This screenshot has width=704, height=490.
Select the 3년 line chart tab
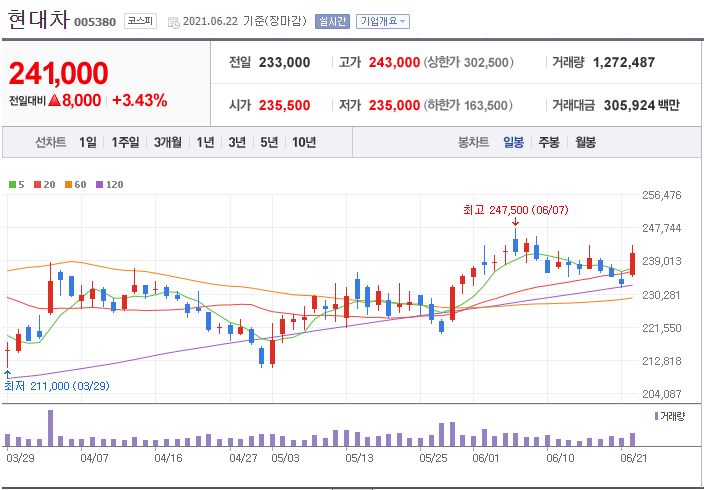[x=237, y=143]
